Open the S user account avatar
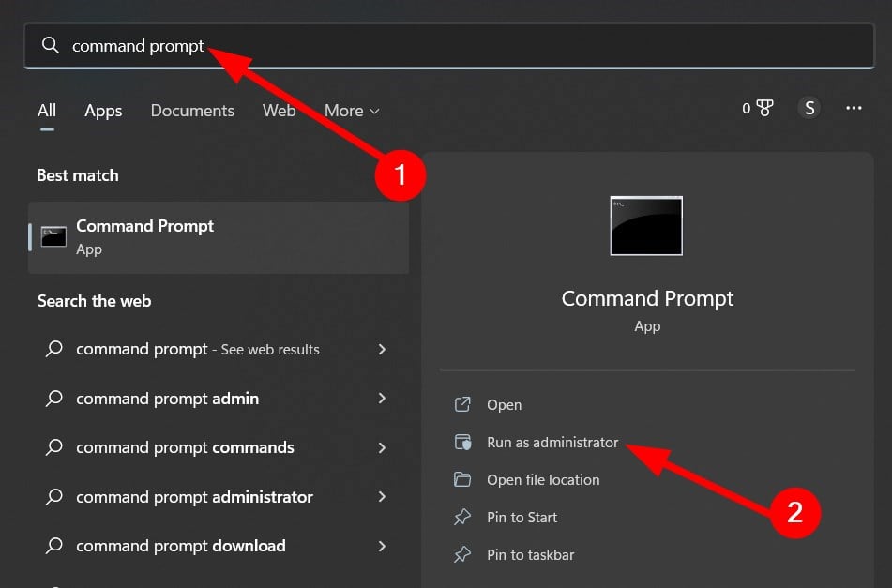 coord(809,108)
